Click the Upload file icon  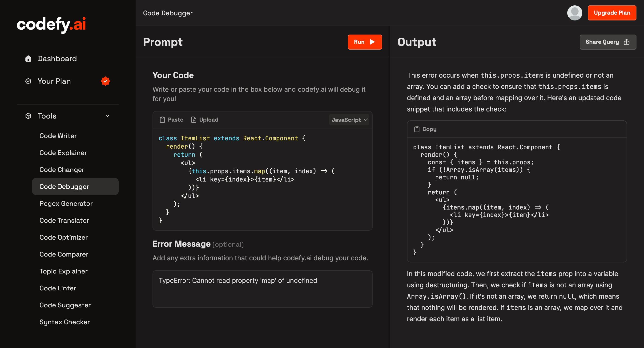[193, 120]
